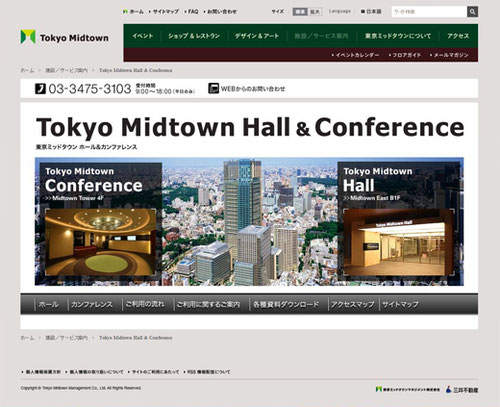500x407 pixels.
Task: Switch to the カンファレンス tab
Action: click(92, 304)
